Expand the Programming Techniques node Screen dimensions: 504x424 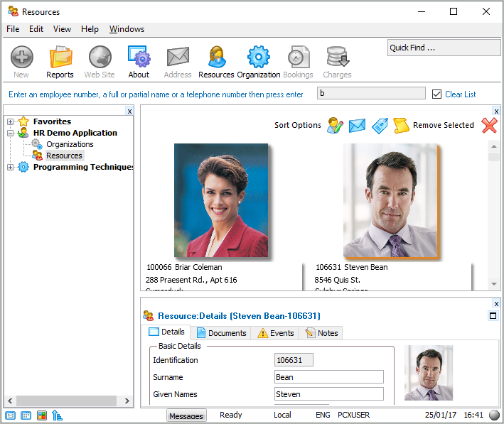click(10, 167)
